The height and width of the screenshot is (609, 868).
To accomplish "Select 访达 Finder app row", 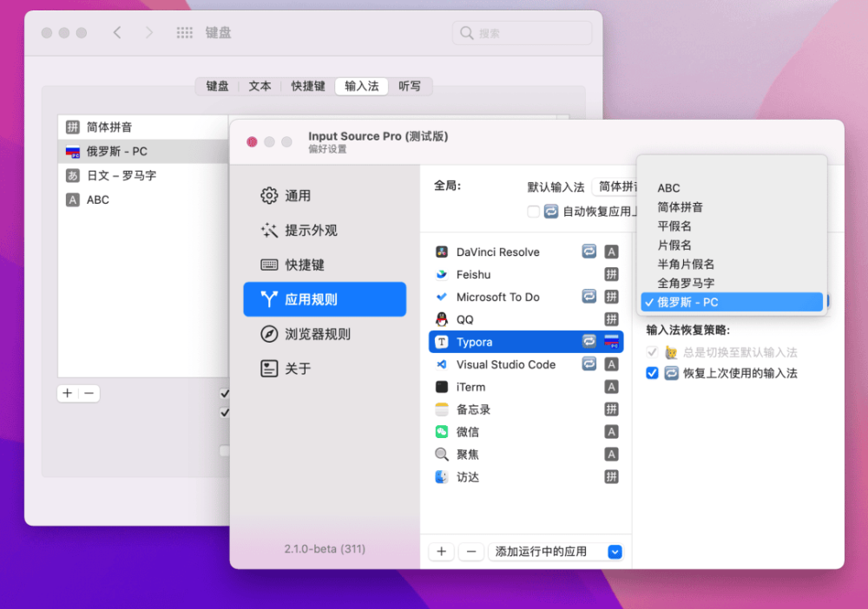I will pyautogui.click(x=526, y=477).
